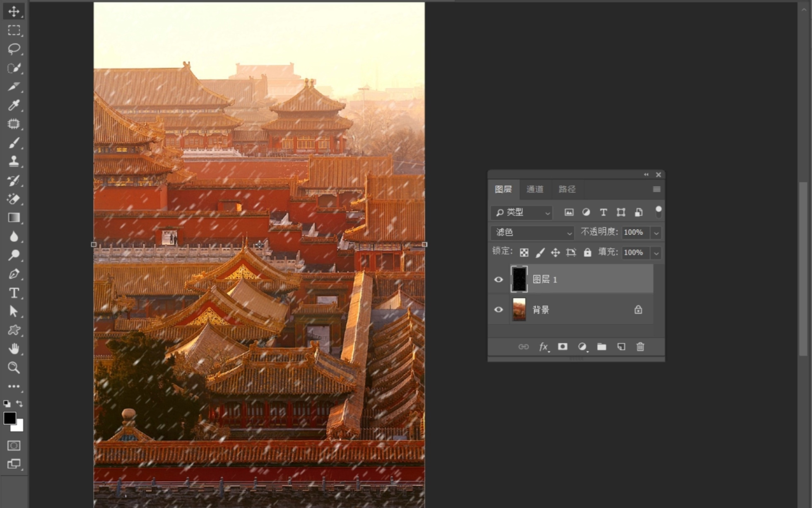Switch to the 通道 tab
This screenshot has width=812, height=508.
535,189
